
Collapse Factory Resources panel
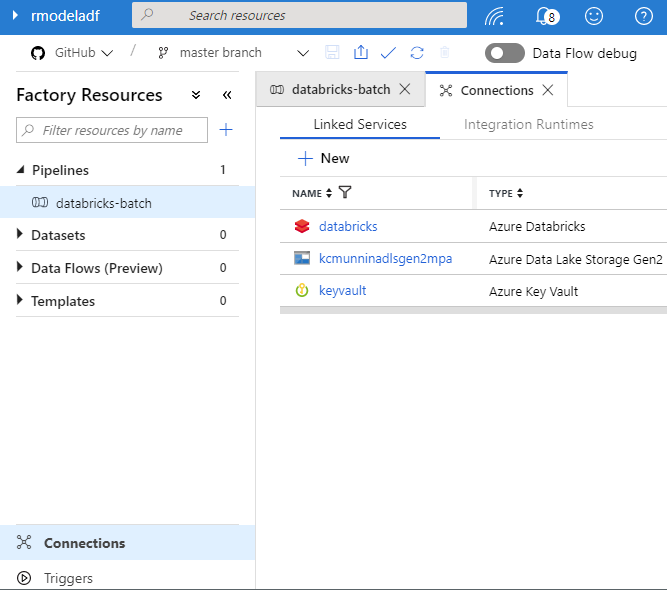pyautogui.click(x=227, y=94)
